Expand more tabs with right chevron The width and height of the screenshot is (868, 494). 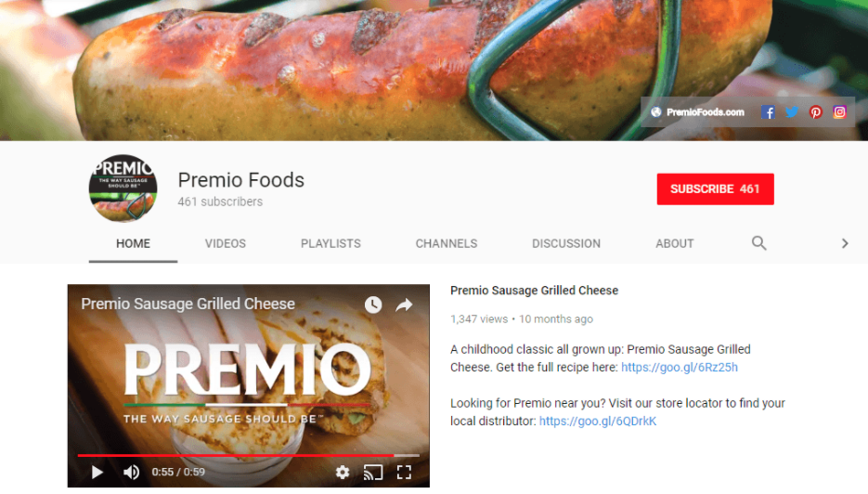845,243
